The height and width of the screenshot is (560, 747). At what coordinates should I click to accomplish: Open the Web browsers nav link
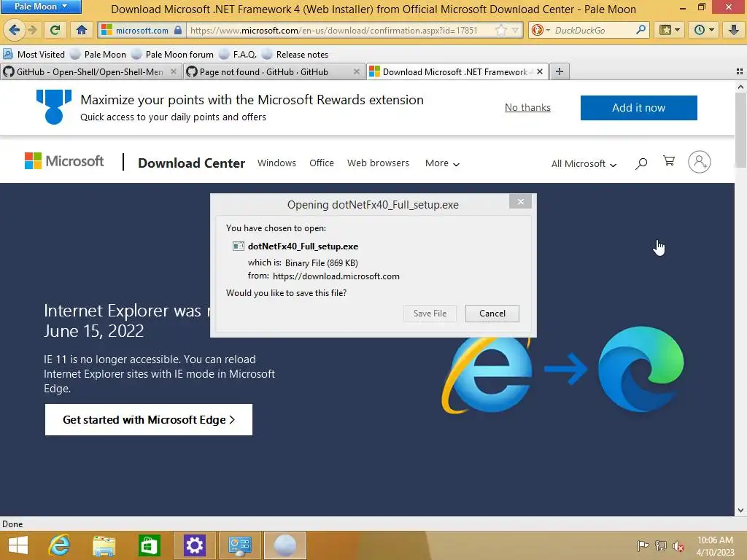(378, 163)
